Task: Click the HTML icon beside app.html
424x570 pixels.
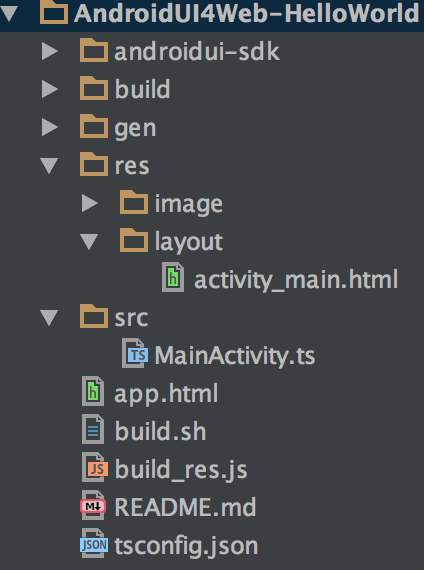Action: [x=93, y=392]
